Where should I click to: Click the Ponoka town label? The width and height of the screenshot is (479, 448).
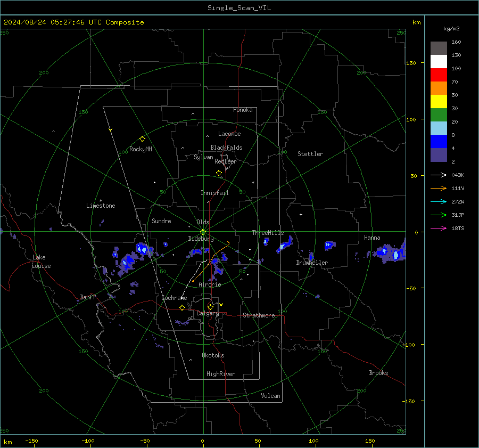(243, 110)
